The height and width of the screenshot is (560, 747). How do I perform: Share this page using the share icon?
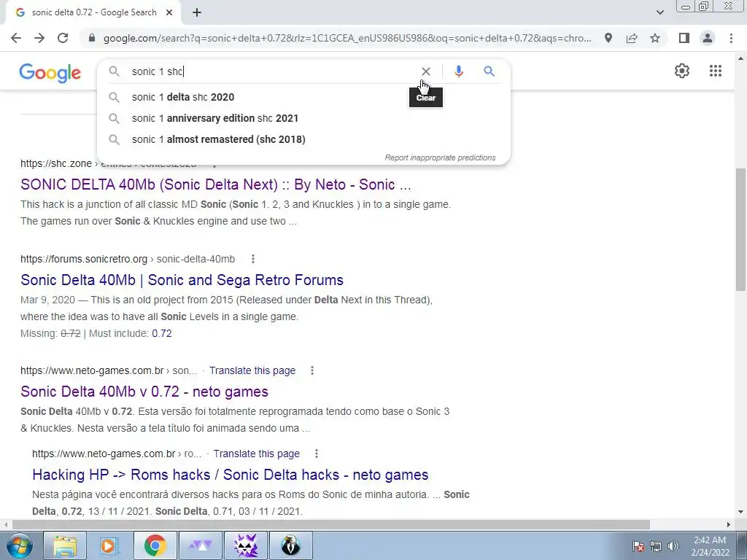[632, 38]
